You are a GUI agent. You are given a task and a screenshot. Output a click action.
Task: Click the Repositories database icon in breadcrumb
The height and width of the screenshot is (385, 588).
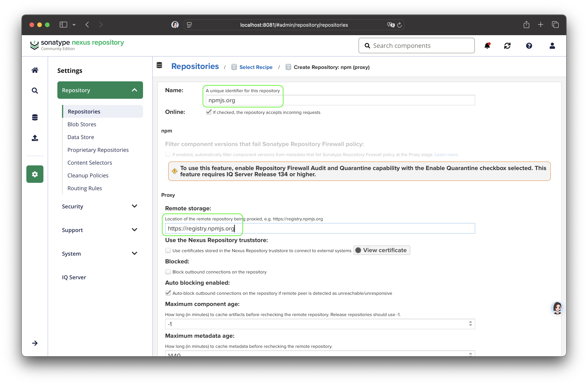pyautogui.click(x=159, y=65)
